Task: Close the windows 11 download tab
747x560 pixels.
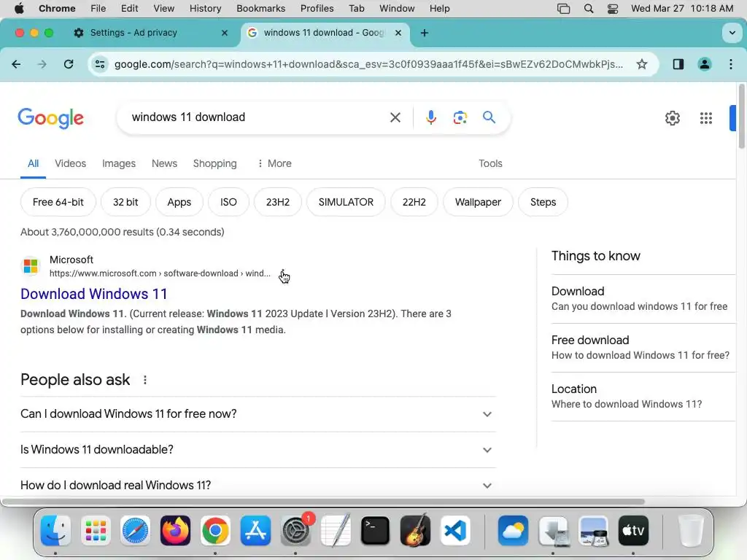Action: (x=398, y=33)
